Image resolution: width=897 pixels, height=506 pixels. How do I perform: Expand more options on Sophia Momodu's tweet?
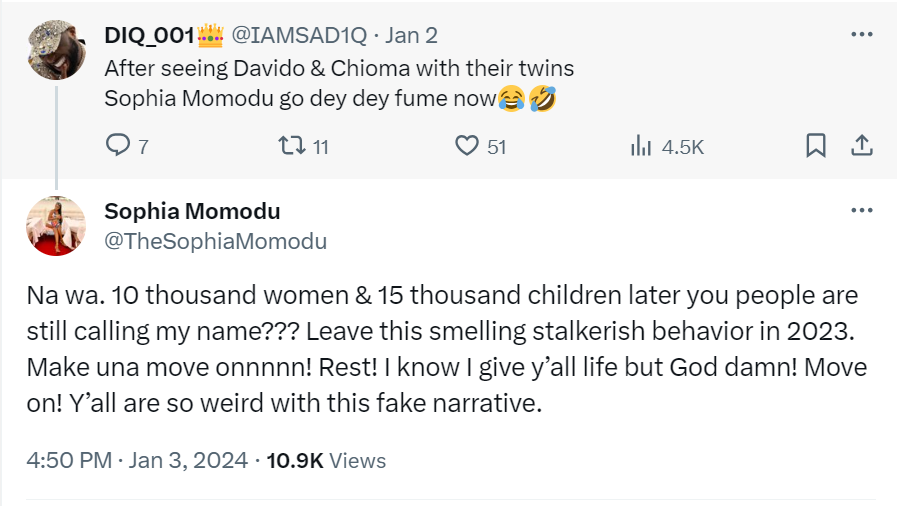coord(861,211)
